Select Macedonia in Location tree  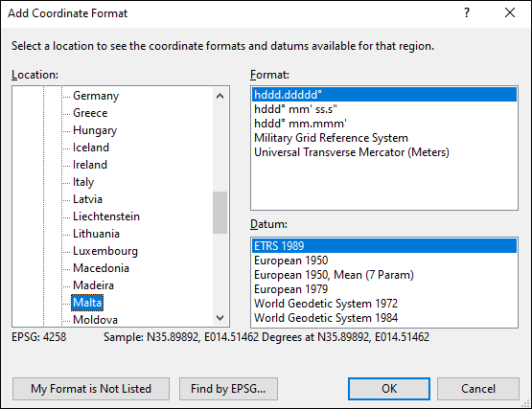point(101,268)
